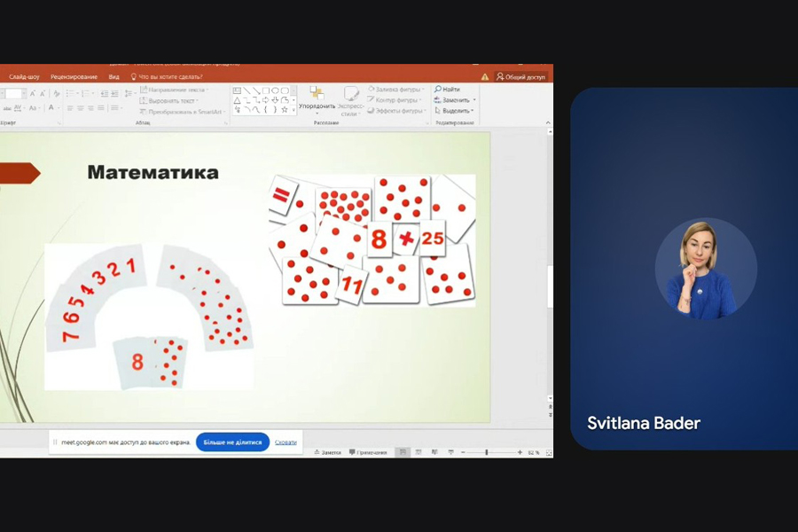Viewport: 798px width, 532px height.
Task: Open Контур фигуры outline dropdown
Action: click(x=395, y=100)
